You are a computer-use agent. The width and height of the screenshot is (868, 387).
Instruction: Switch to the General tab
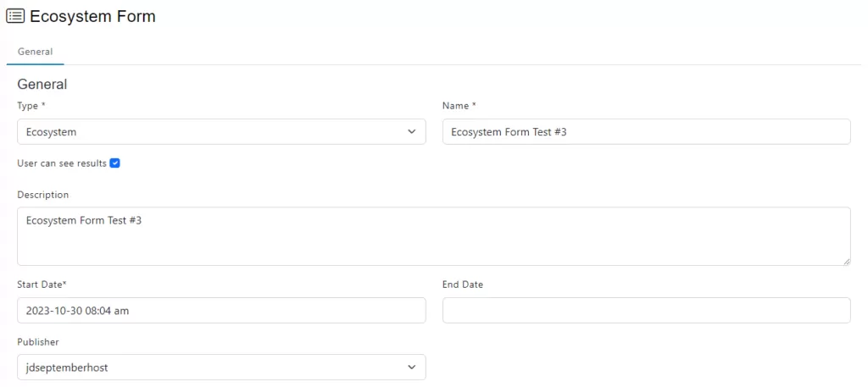[x=36, y=52]
